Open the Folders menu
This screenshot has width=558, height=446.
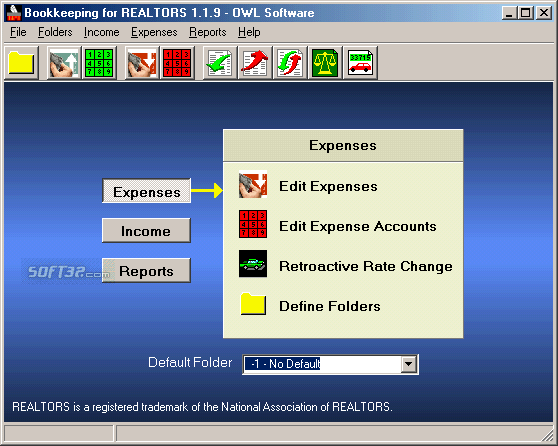pyautogui.click(x=55, y=32)
